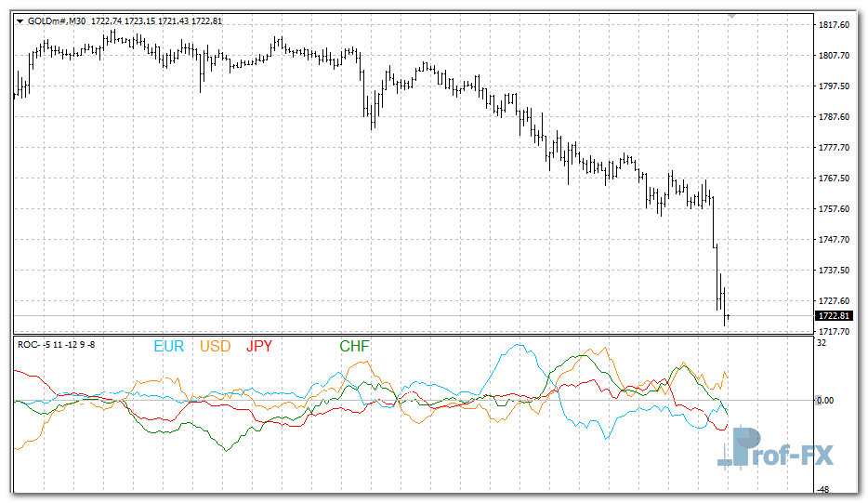Click the 32 maximum on indicator scale
This screenshot has height=503, width=868.
[x=822, y=342]
